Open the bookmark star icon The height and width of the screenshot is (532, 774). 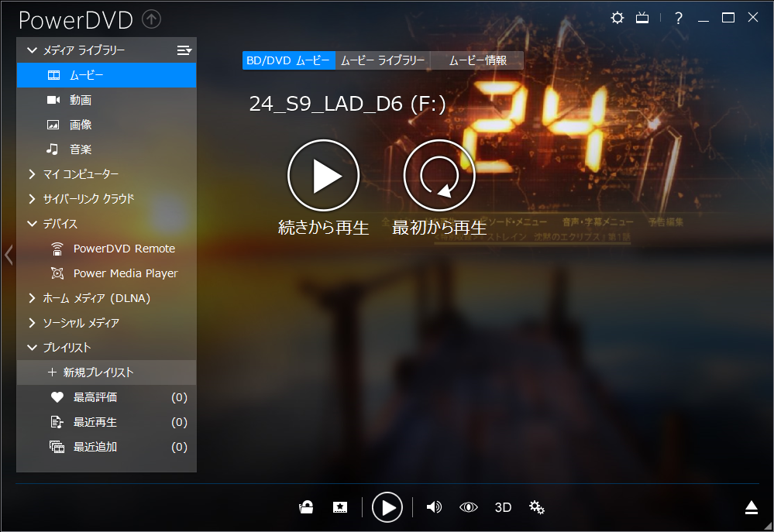[339, 506]
